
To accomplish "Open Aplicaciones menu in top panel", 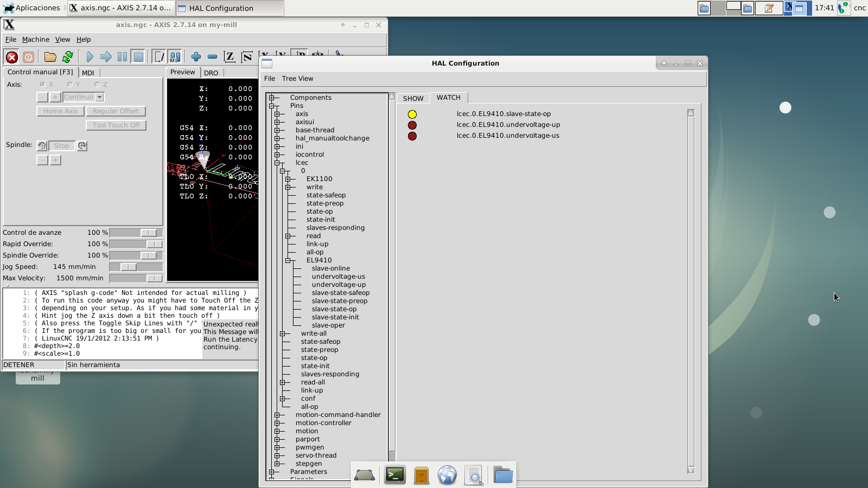I will click(x=31, y=8).
